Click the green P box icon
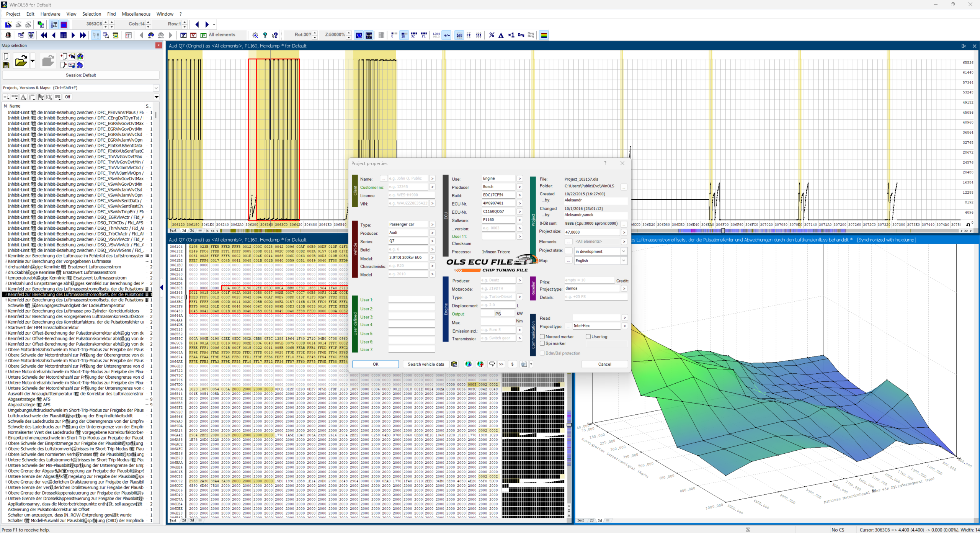The height and width of the screenshot is (533, 980). pyautogui.click(x=203, y=35)
